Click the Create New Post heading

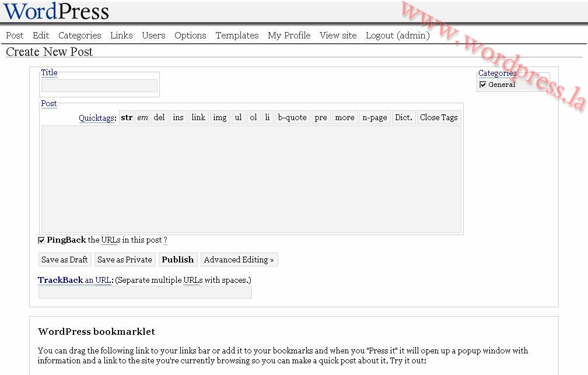[x=49, y=52]
